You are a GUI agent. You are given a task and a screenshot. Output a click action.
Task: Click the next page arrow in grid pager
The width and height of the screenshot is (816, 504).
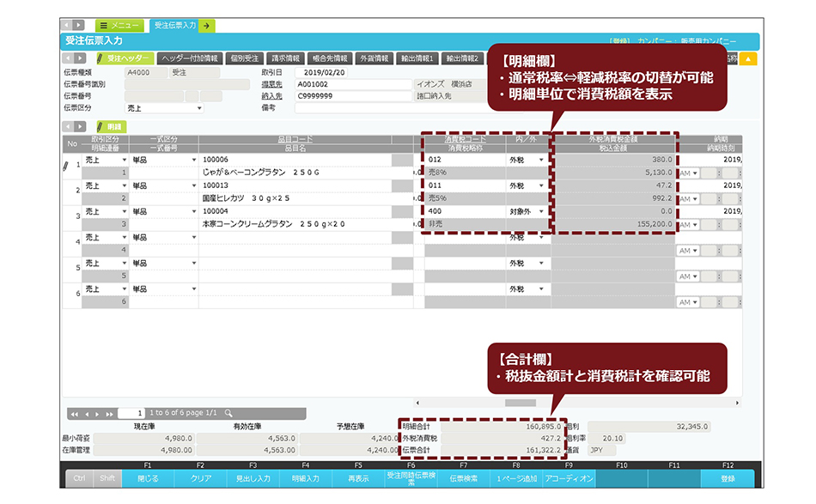point(97,413)
